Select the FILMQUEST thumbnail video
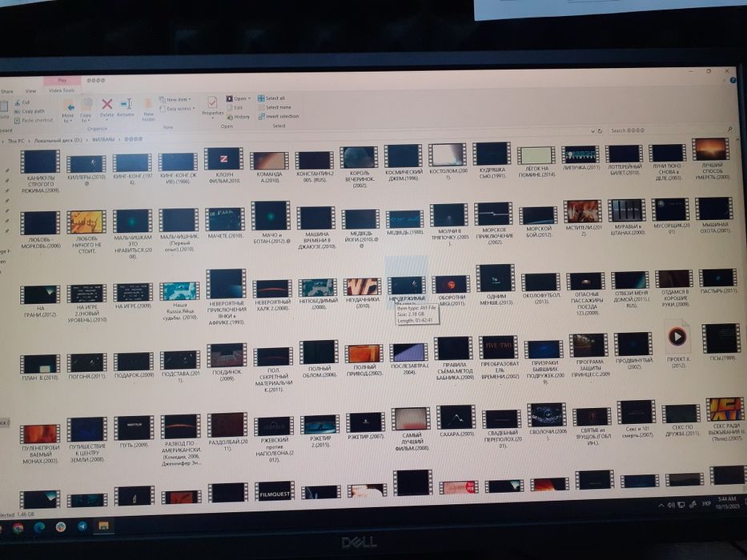Image resolution: width=747 pixels, height=560 pixels. [275, 491]
